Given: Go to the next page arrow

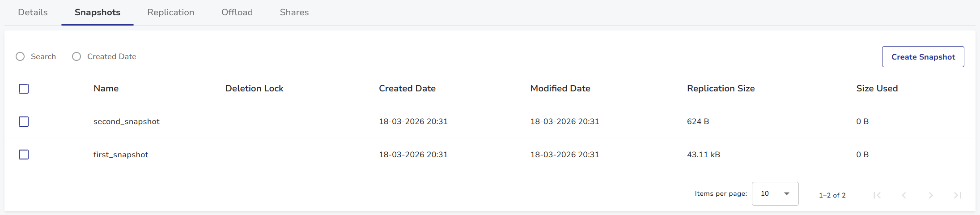Looking at the screenshot, I should (931, 195).
